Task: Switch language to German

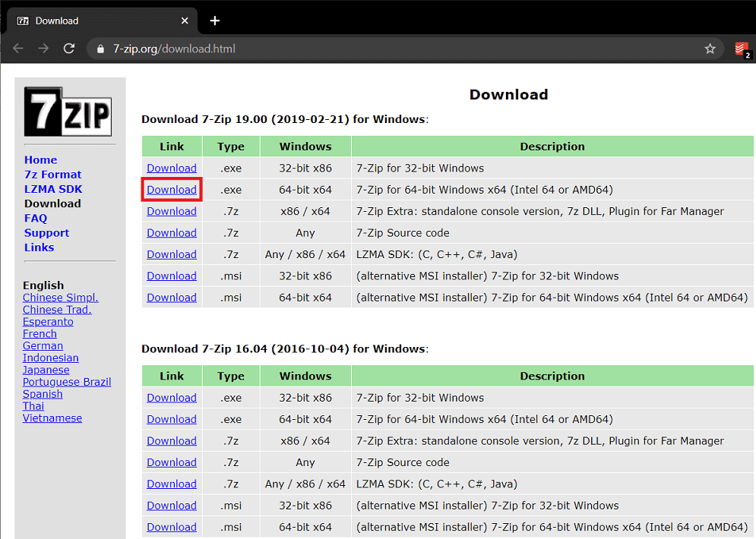Action: pyautogui.click(x=43, y=345)
